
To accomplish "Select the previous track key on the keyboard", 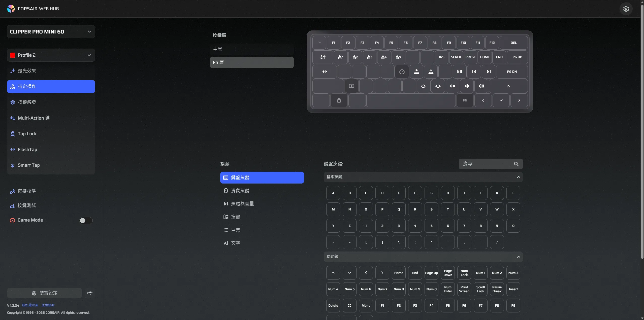I will (474, 72).
